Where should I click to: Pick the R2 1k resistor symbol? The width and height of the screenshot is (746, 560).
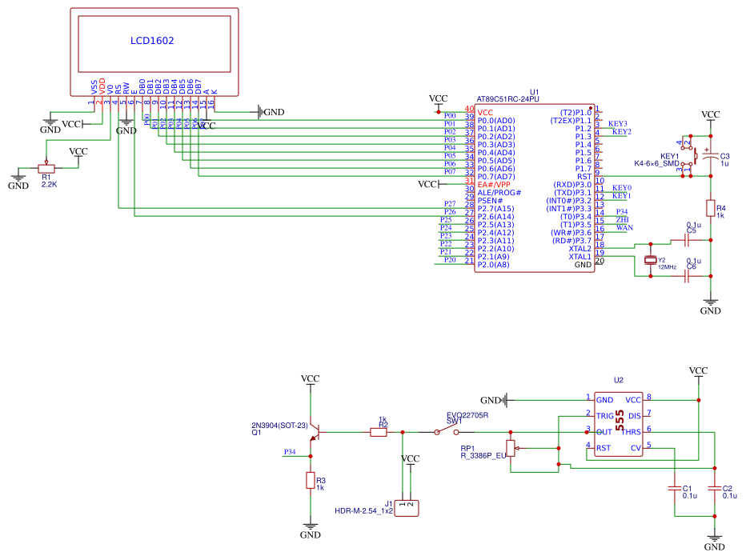379,432
